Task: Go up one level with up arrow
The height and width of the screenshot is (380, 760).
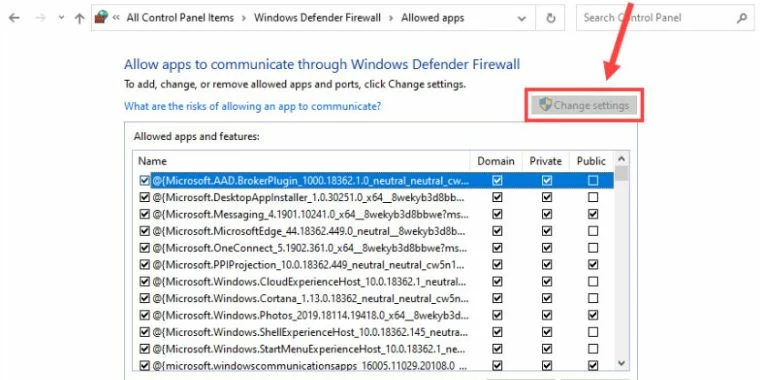Action: [79, 18]
